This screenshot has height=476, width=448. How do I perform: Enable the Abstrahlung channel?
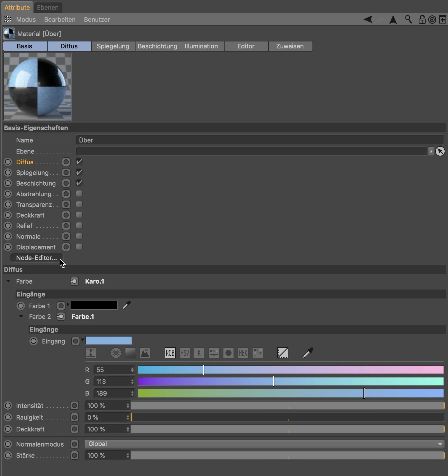[79, 193]
